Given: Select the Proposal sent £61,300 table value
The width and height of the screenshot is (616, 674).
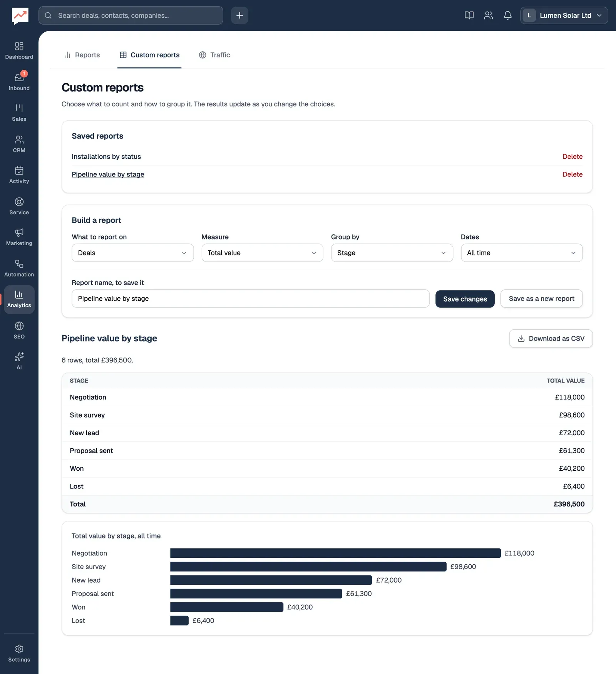Looking at the screenshot, I should point(572,451).
